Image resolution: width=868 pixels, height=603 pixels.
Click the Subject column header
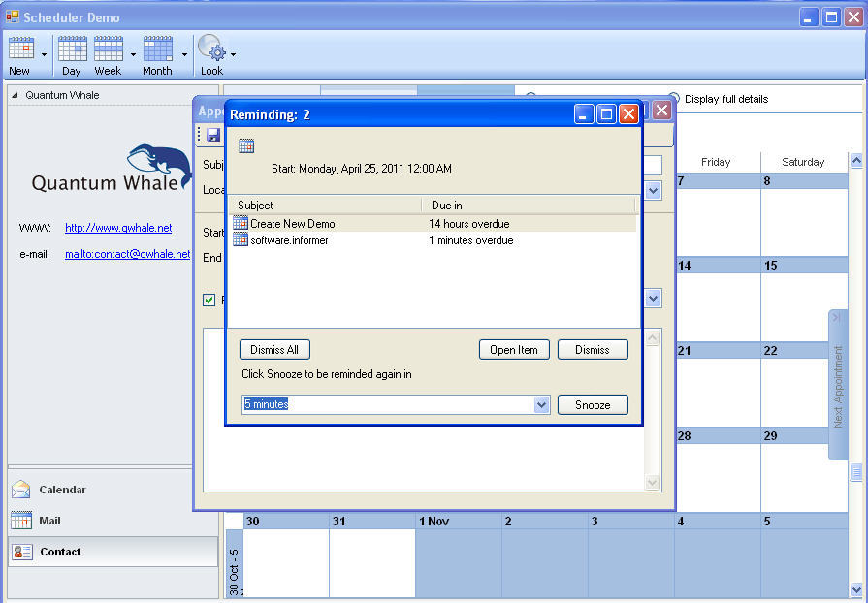[326, 206]
